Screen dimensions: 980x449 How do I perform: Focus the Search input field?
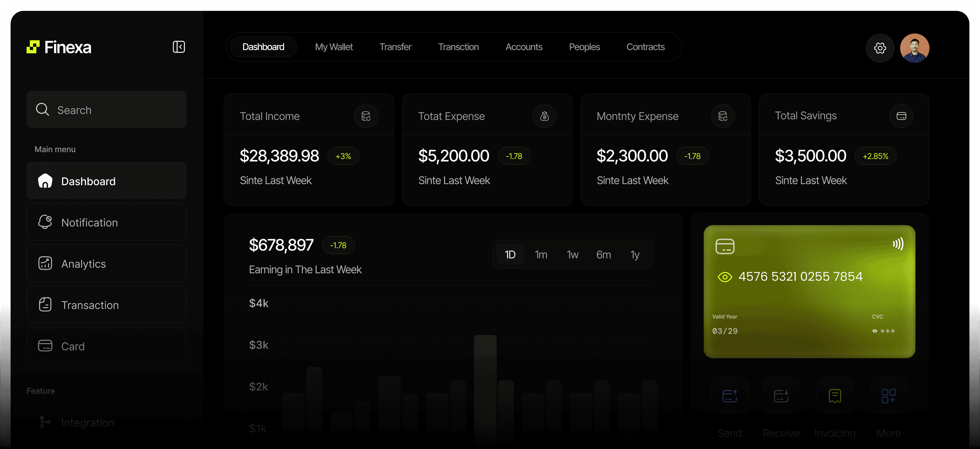click(x=106, y=109)
